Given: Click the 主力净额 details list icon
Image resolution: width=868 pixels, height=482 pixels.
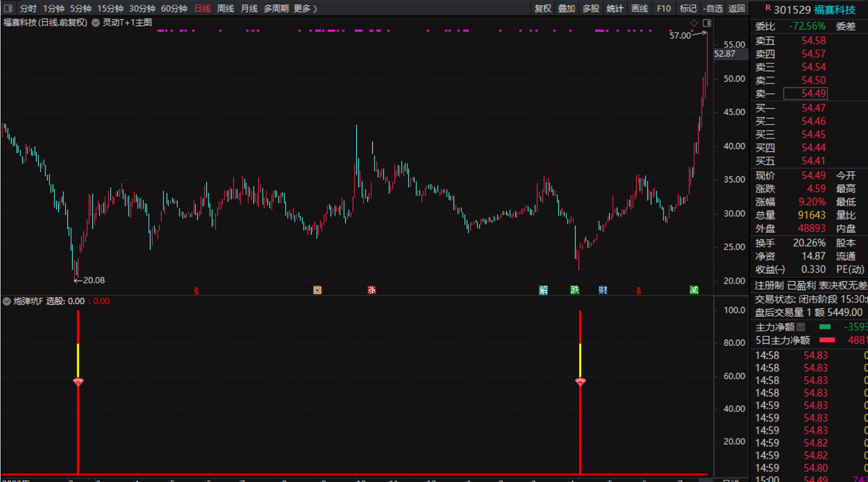Looking at the screenshot, I should click(801, 327).
